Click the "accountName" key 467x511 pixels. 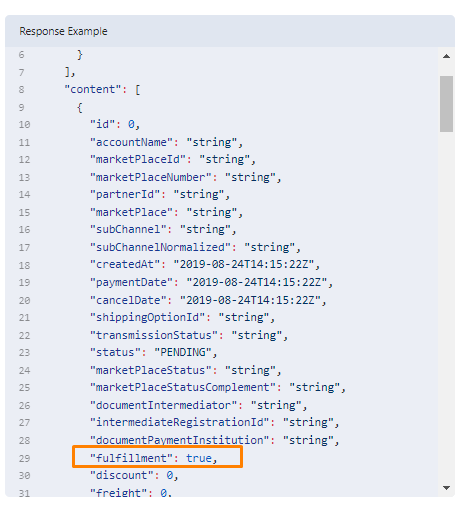(x=131, y=142)
